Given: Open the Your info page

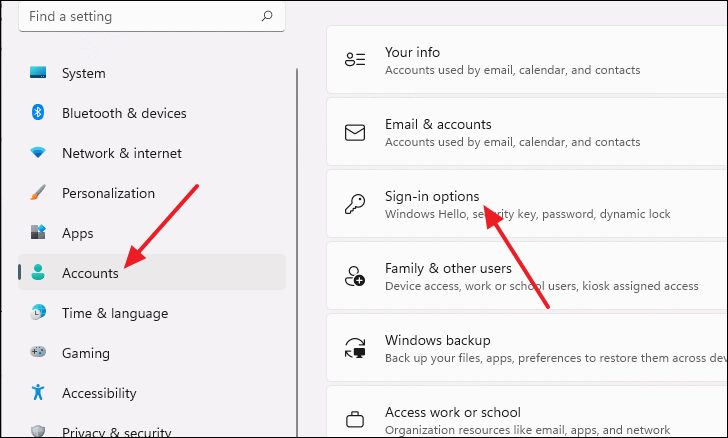Looking at the screenshot, I should (x=527, y=60).
